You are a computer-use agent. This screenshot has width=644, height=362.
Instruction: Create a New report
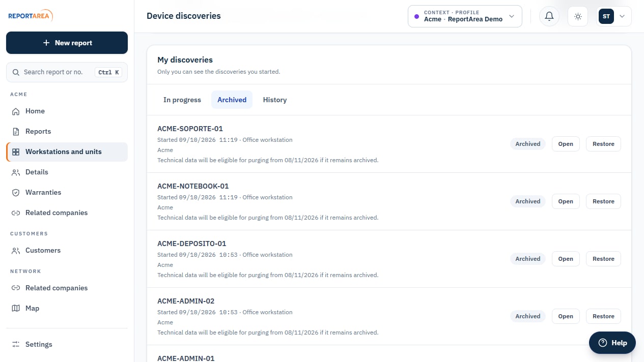pyautogui.click(x=67, y=43)
